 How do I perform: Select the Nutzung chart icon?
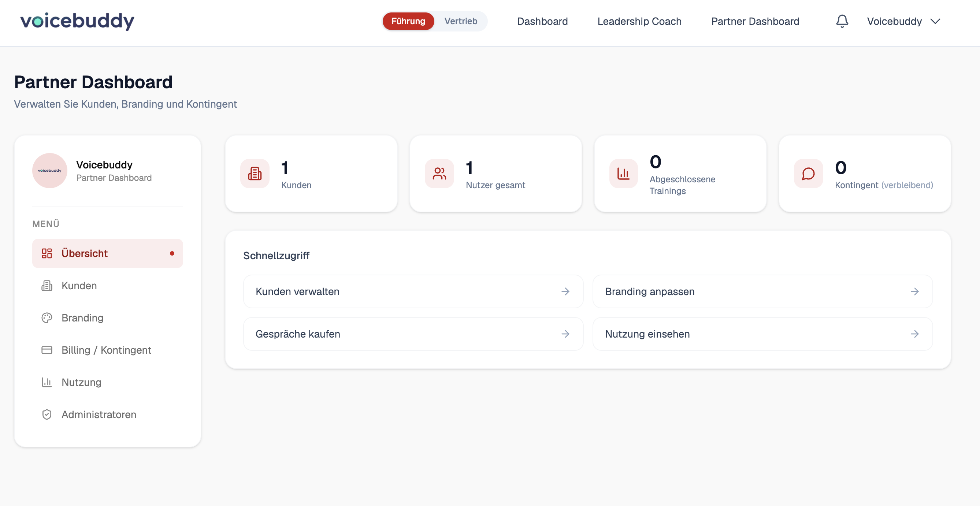coord(47,382)
